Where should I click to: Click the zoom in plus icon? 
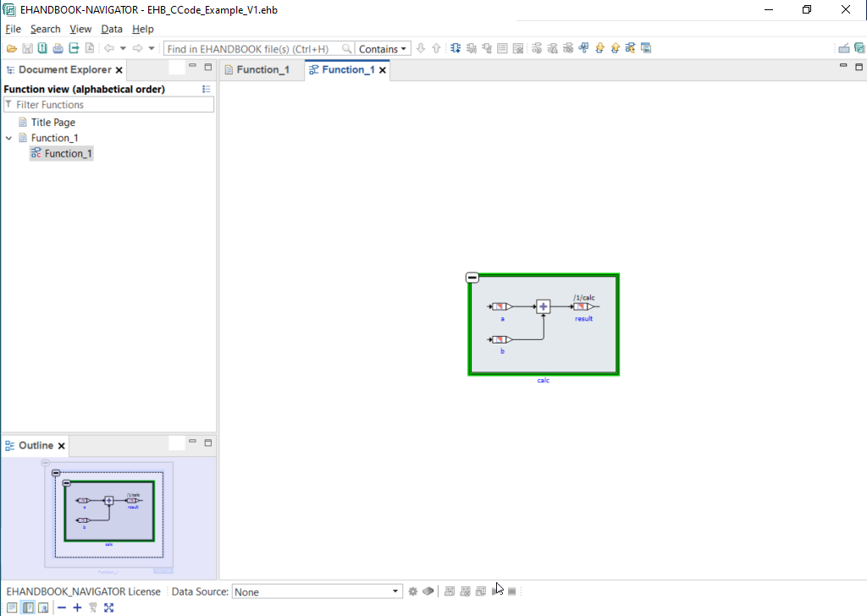click(x=77, y=608)
